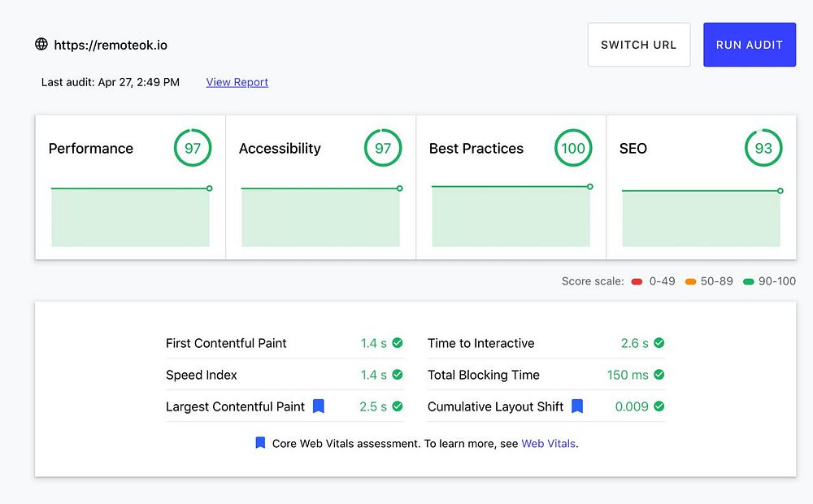Click the Performance score circle 97
This screenshot has height=504, width=813.
click(x=193, y=148)
